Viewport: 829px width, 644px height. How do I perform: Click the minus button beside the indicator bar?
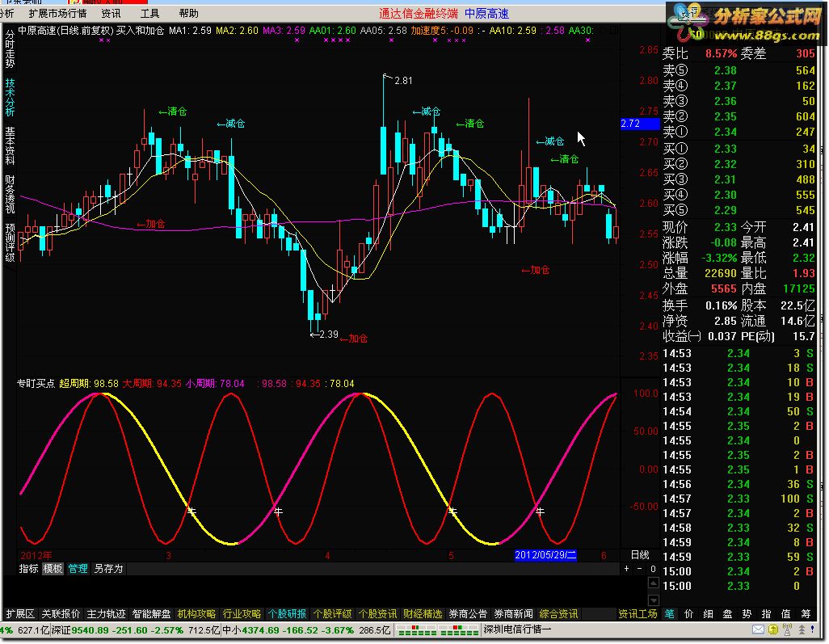[x=640, y=569]
